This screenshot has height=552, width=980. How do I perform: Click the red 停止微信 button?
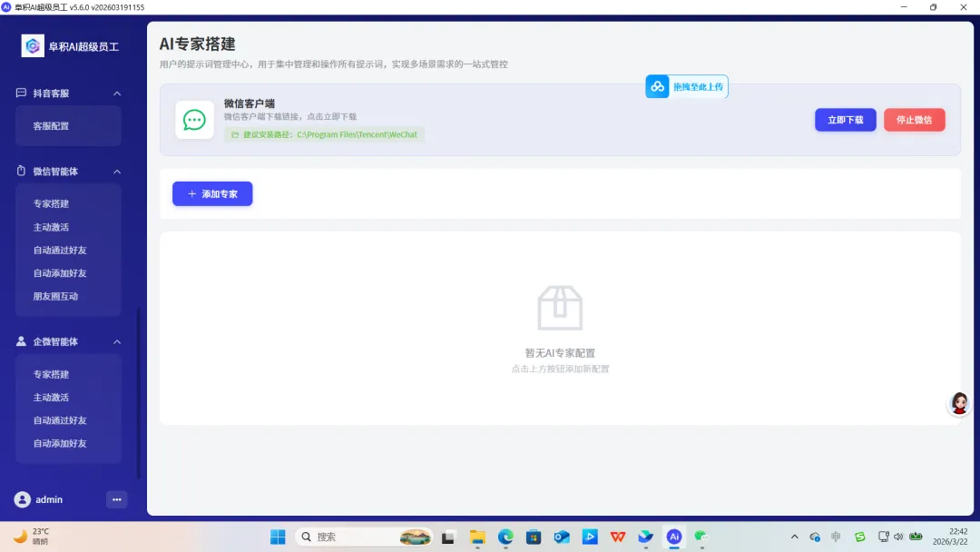915,120
